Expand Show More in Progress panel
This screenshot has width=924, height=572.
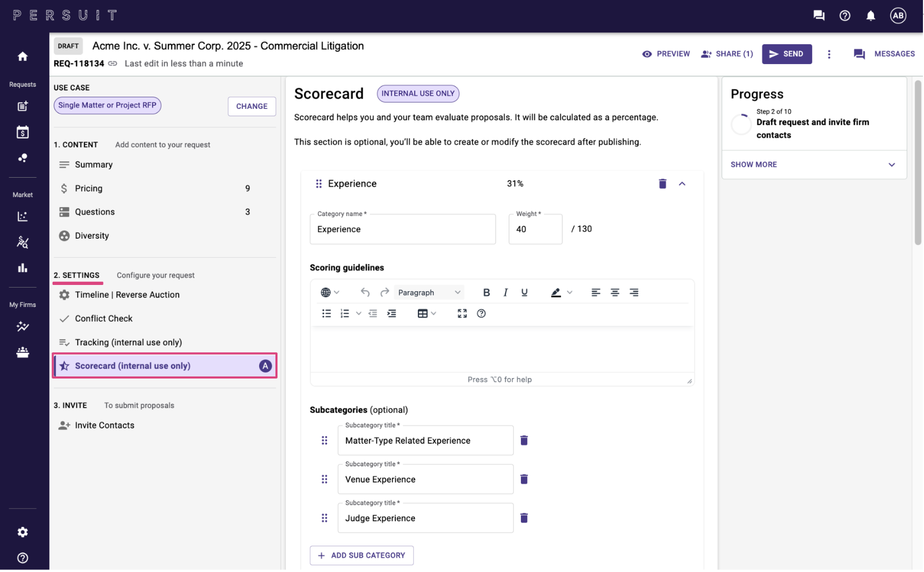coord(814,165)
